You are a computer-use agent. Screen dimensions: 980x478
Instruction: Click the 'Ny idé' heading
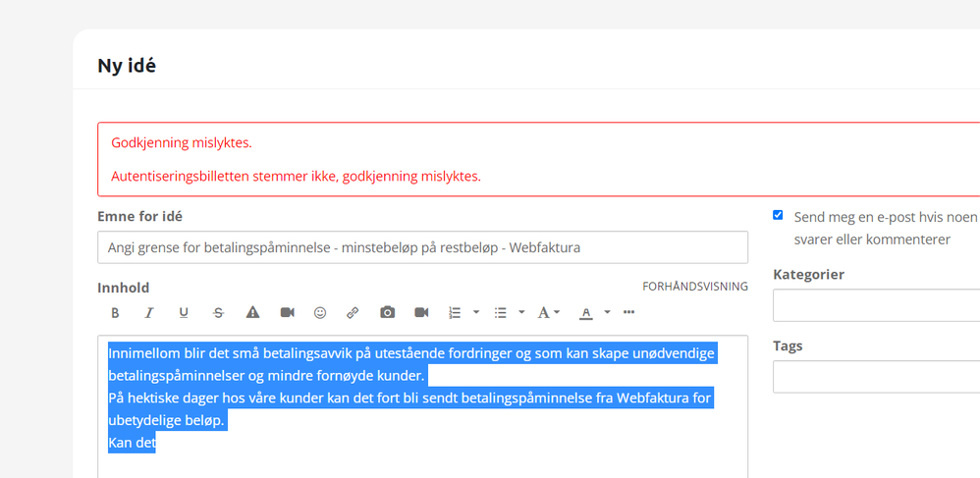click(127, 66)
